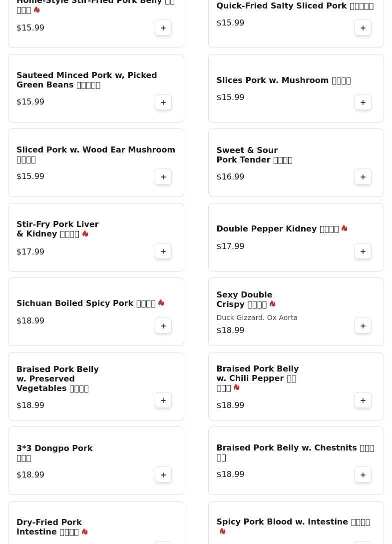Add Quick-Fried Salty Sliced Pork to cart
Viewport: 392px width, 544px height.
(363, 28)
